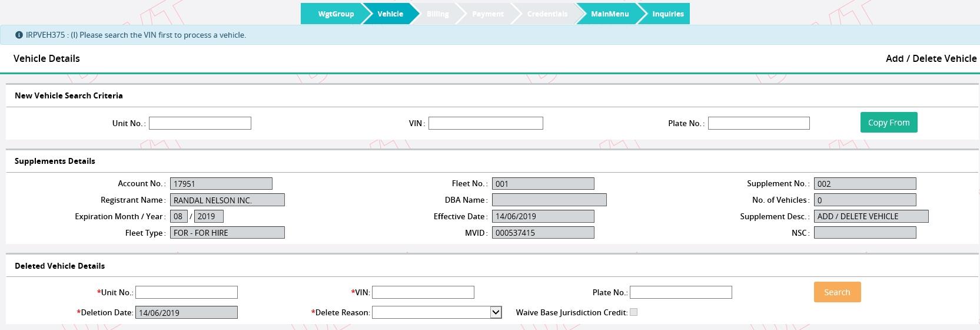Click the Billing step tab
Screen dimensions: 980x330
(437, 14)
